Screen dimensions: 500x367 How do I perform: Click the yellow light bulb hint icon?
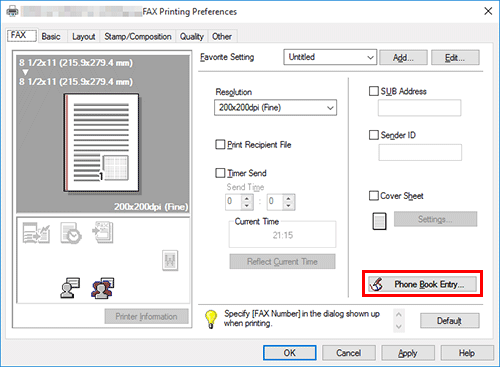pos(211,319)
